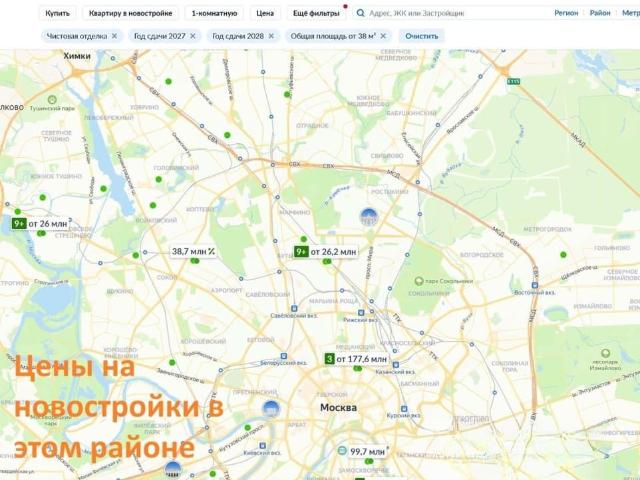The height and width of the screenshot is (480, 640).
Task: Click the Метрогородок district label
Action: tap(547, 229)
